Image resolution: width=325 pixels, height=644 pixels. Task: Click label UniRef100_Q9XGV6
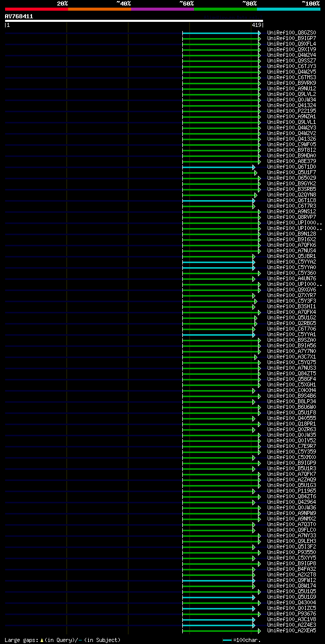[291, 289]
